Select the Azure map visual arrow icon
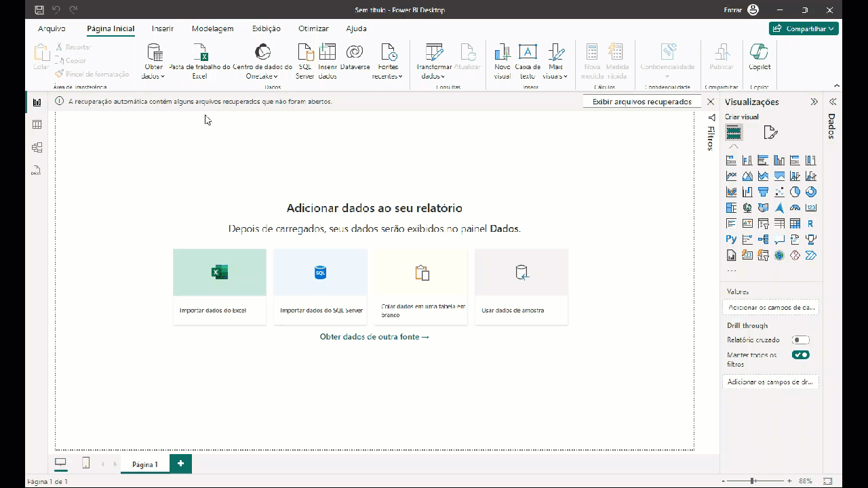 tap(779, 207)
